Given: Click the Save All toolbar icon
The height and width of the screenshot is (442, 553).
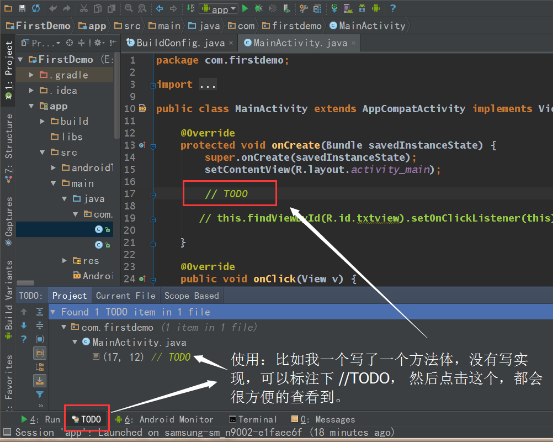Looking at the screenshot, I should (22, 8).
